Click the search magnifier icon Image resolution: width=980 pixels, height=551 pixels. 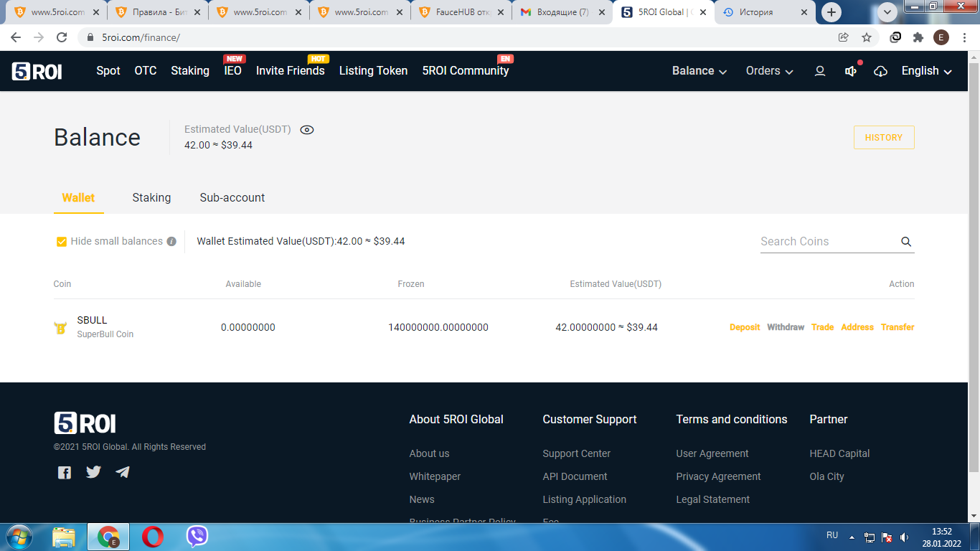pyautogui.click(x=906, y=242)
